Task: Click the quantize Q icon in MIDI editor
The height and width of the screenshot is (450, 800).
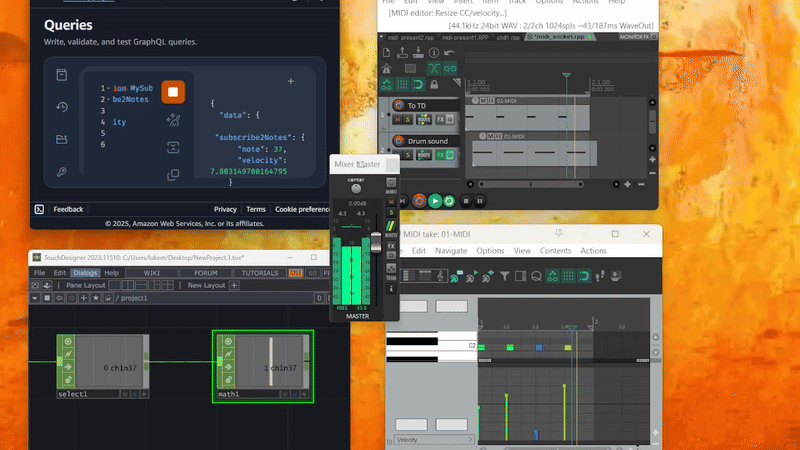Action: (536, 276)
